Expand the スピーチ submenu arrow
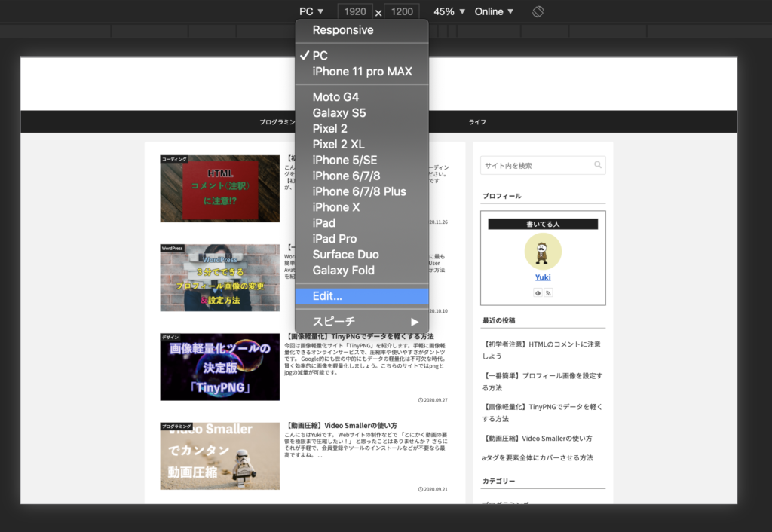Image resolution: width=772 pixels, height=532 pixels. coord(415,322)
